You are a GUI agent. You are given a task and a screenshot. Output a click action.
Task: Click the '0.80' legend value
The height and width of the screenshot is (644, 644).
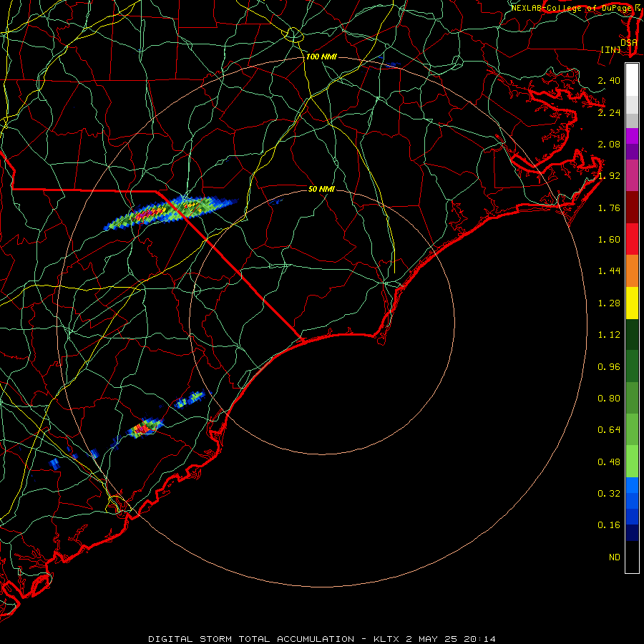609,399
